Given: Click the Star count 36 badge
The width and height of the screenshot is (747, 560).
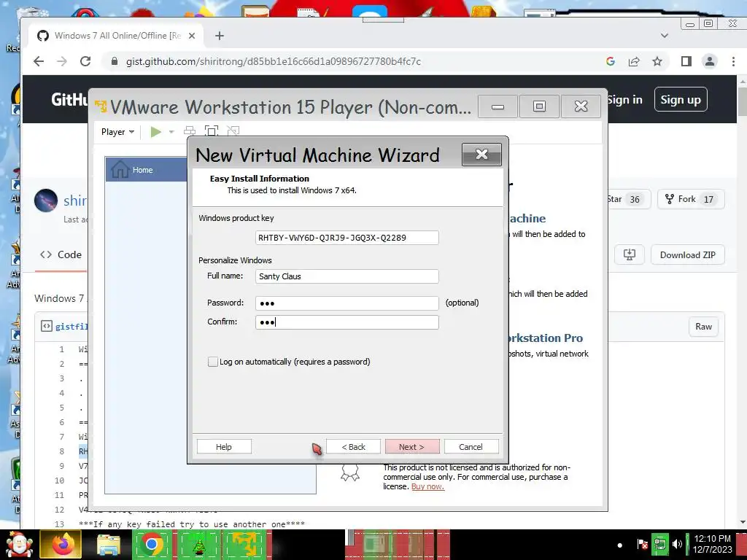Looking at the screenshot, I should (635, 200).
